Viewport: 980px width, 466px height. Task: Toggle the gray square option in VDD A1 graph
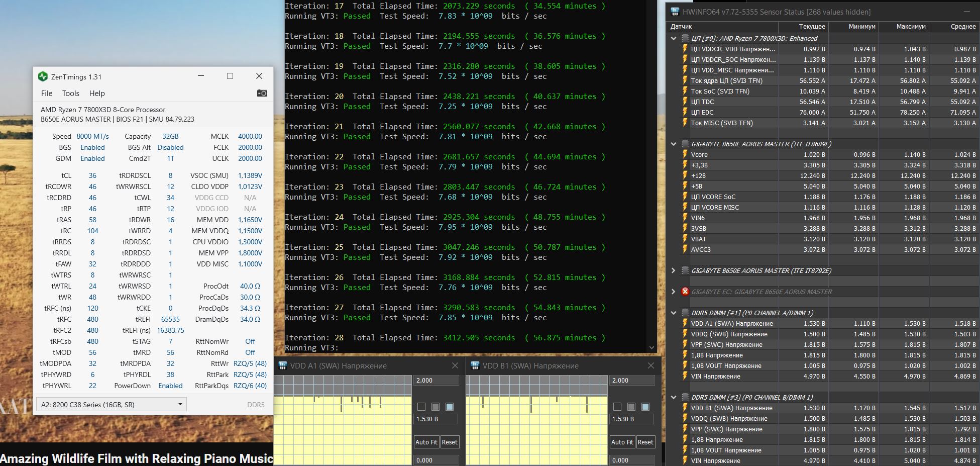(x=435, y=407)
